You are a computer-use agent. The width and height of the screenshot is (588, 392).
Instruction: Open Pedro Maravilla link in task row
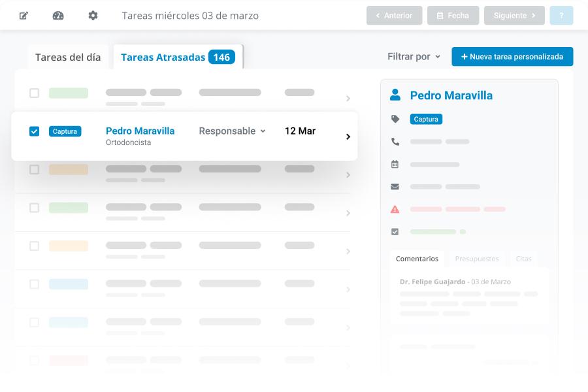click(140, 131)
